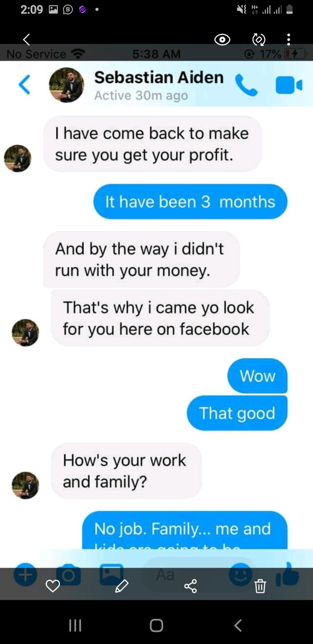This screenshot has height=644, width=313.
Task: Tap the share icon
Action: tap(190, 587)
